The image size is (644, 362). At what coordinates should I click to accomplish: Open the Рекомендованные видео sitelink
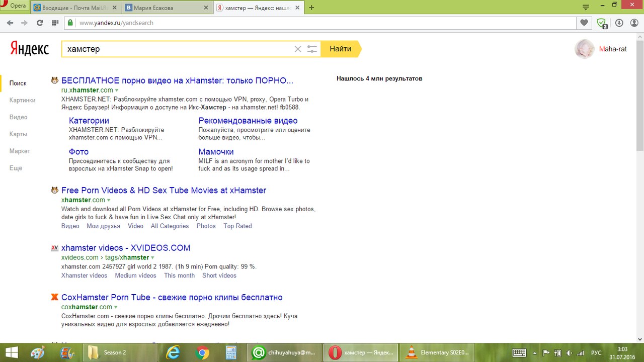point(248,121)
